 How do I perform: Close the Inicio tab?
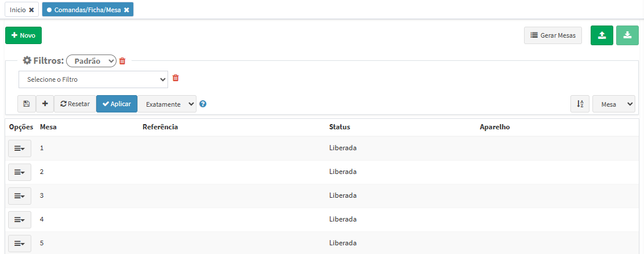pos(31,10)
